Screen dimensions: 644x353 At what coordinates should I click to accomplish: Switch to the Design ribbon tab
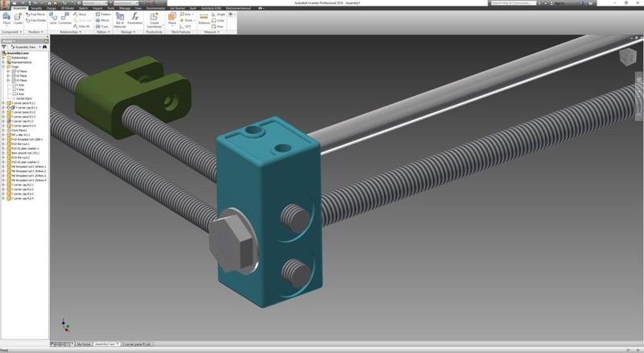(52, 8)
